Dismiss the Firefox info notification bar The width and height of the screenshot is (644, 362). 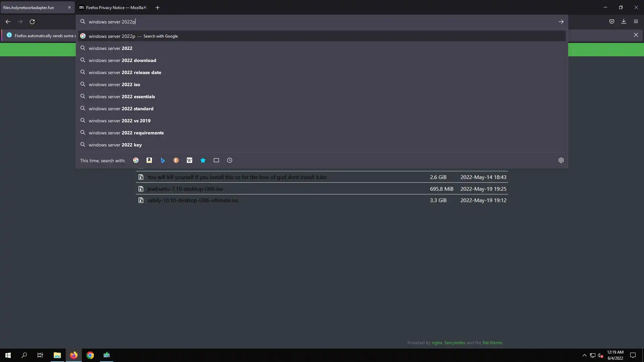tap(636, 35)
